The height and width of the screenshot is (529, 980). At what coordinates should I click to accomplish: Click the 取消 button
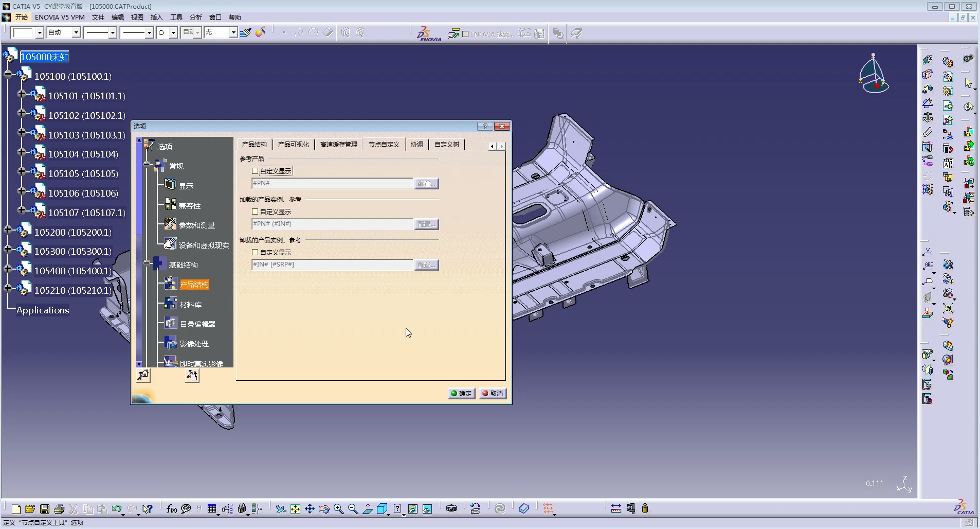493,393
